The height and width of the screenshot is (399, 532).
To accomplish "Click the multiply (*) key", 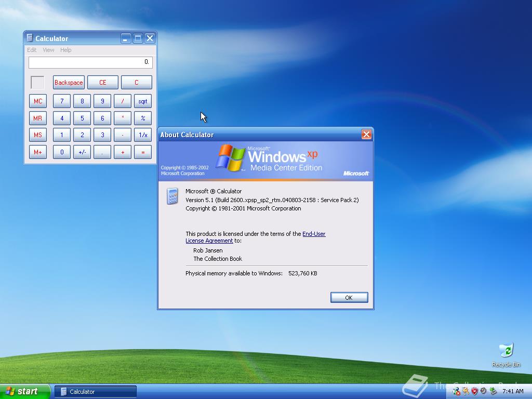I will pyautogui.click(x=123, y=118).
